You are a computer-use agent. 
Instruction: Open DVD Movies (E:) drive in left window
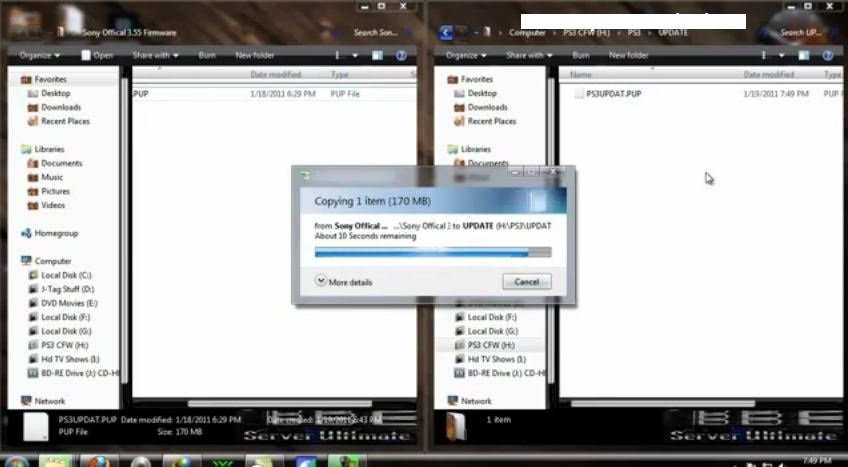point(69,303)
